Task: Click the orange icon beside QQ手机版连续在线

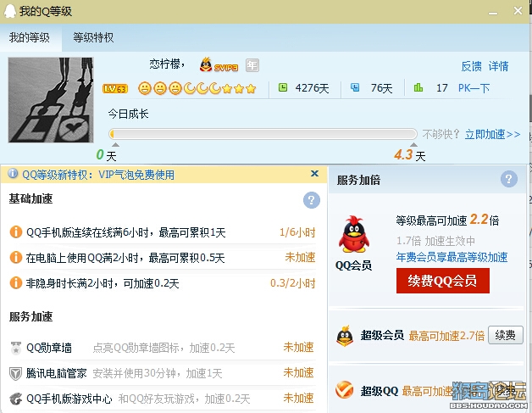Action: 15,232
